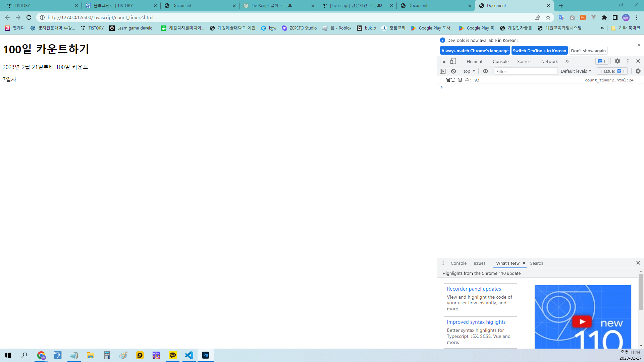Open Photoshop from the taskbar

click(206, 355)
